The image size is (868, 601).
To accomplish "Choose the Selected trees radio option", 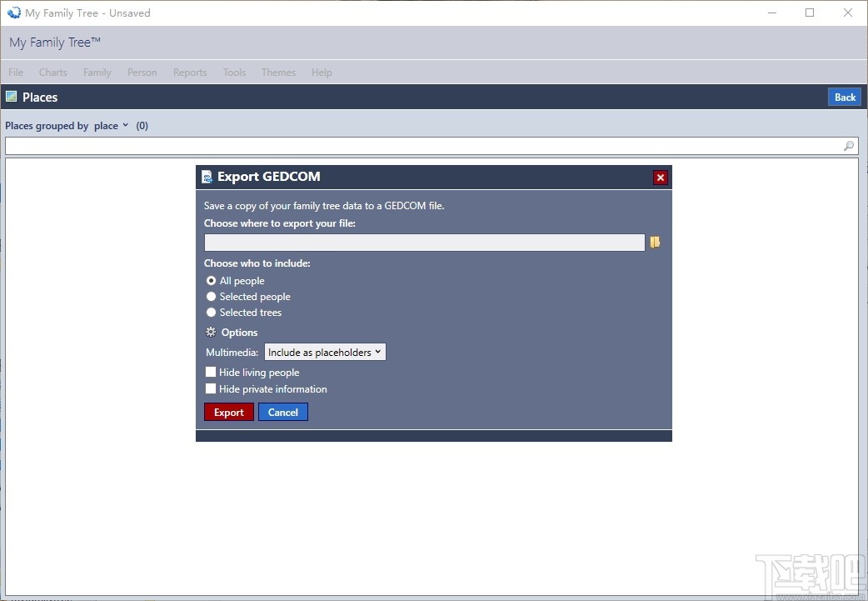I will [x=211, y=313].
